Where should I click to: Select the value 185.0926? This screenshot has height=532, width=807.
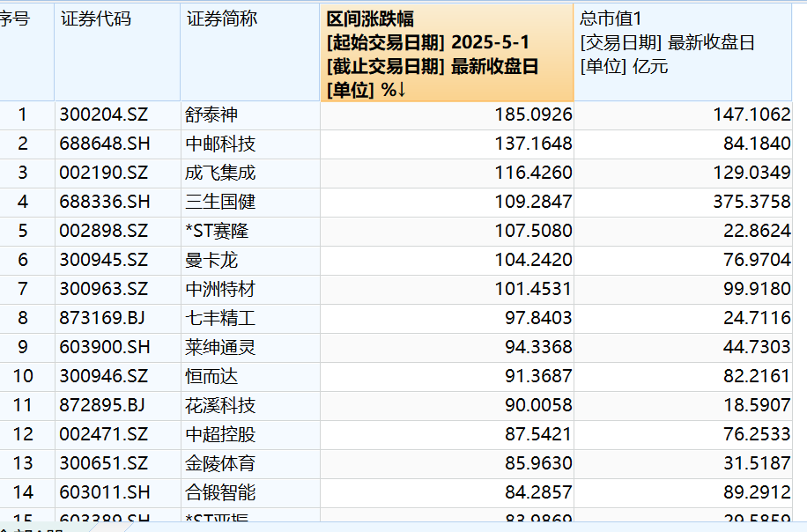coord(533,115)
